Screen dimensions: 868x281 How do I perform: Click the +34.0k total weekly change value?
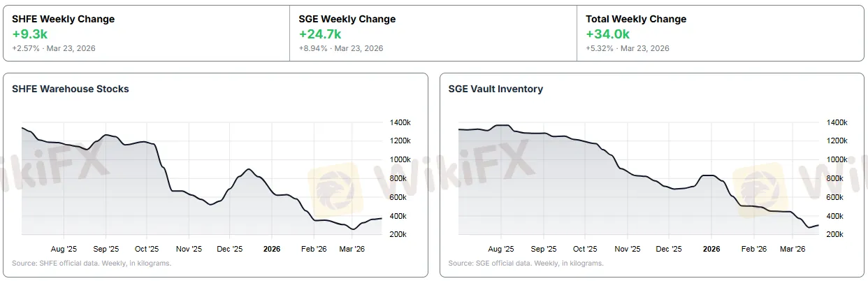[607, 34]
